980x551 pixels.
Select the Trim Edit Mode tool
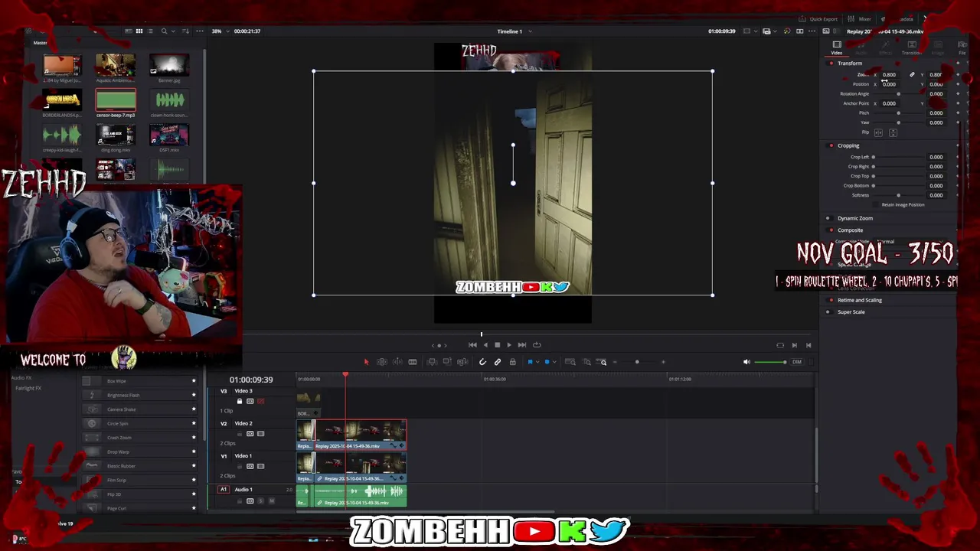[382, 362]
